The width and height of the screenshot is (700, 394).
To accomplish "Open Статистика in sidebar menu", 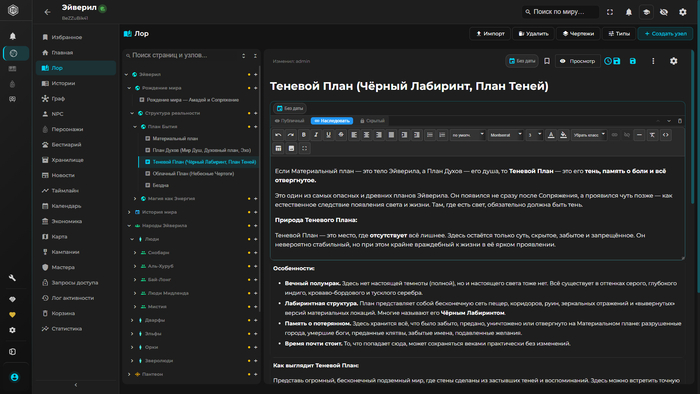I will [76, 328].
